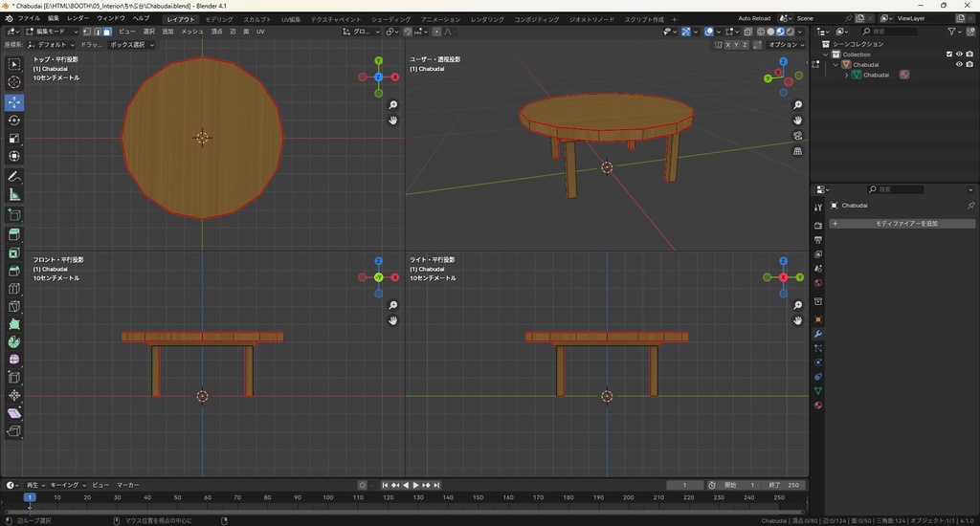Select the Move tool in the left toolbar

(14, 101)
